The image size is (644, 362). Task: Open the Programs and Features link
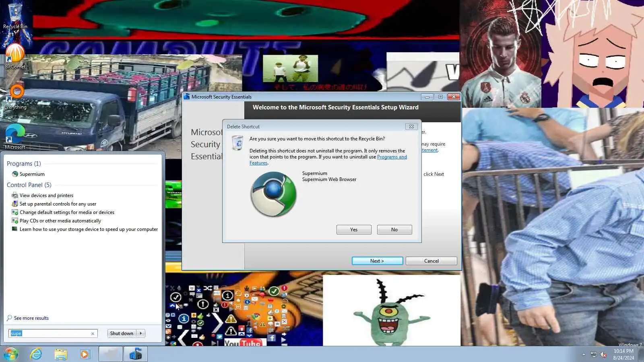392,157
